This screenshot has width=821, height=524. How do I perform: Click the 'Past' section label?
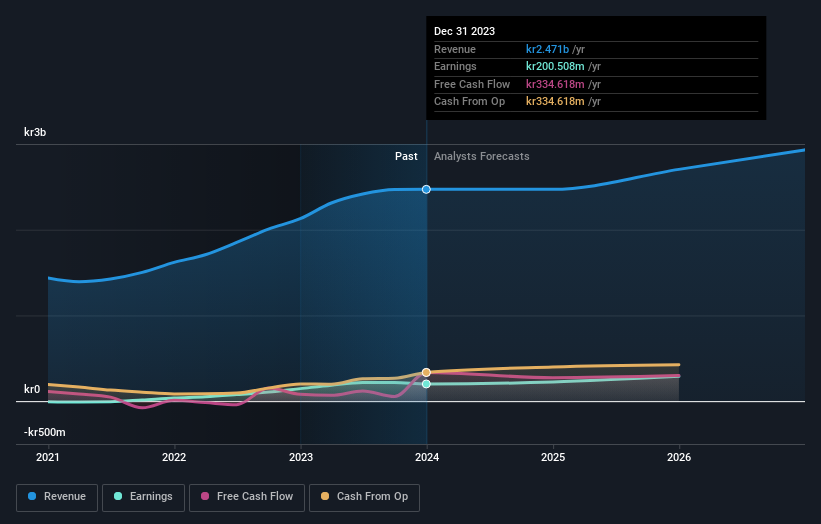pos(406,157)
